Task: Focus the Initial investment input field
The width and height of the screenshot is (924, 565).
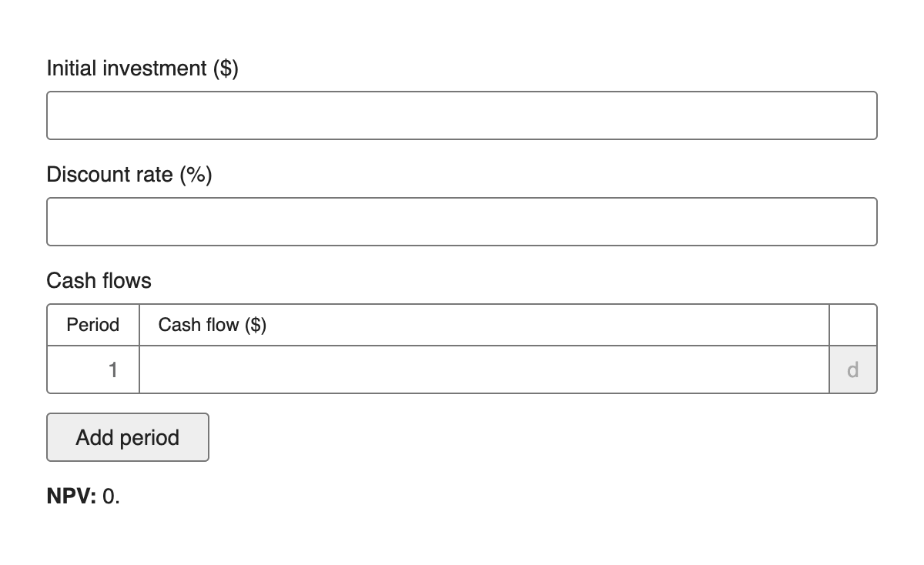Action: pos(462,115)
